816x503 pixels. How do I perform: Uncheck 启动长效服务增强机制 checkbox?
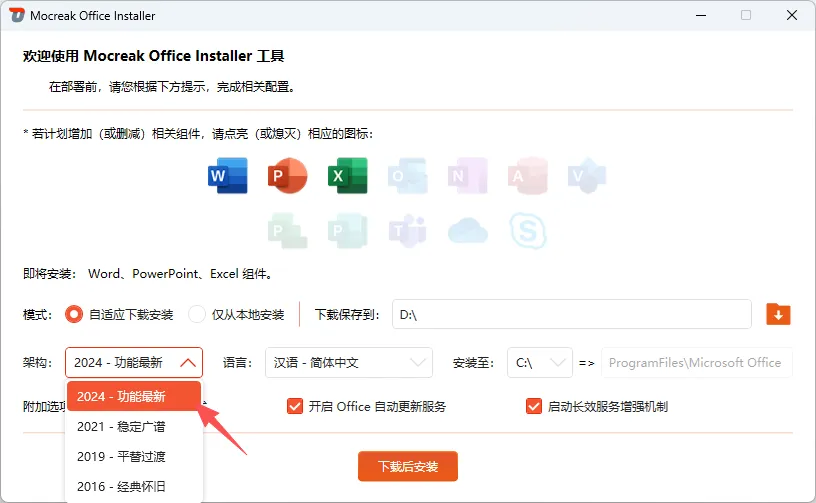534,406
